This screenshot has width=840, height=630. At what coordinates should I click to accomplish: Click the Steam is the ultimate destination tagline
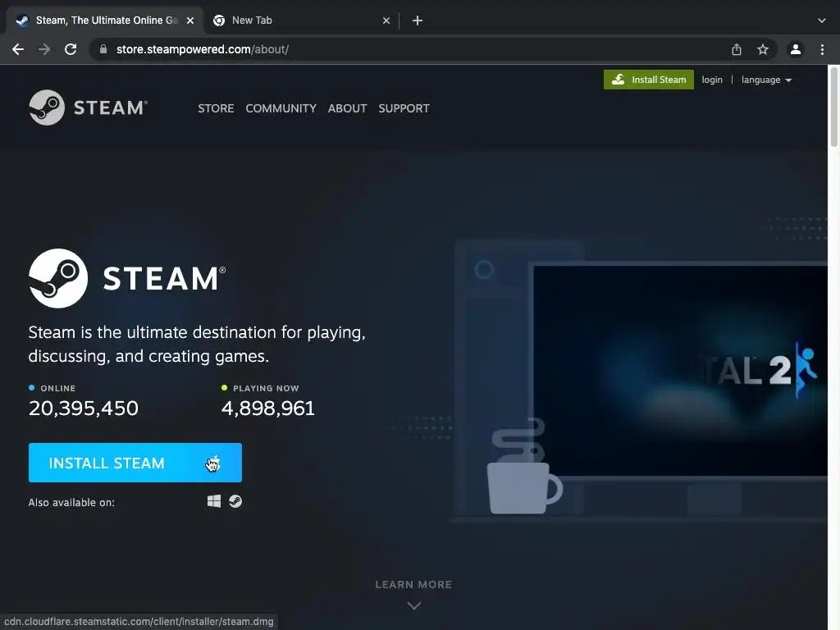197,344
